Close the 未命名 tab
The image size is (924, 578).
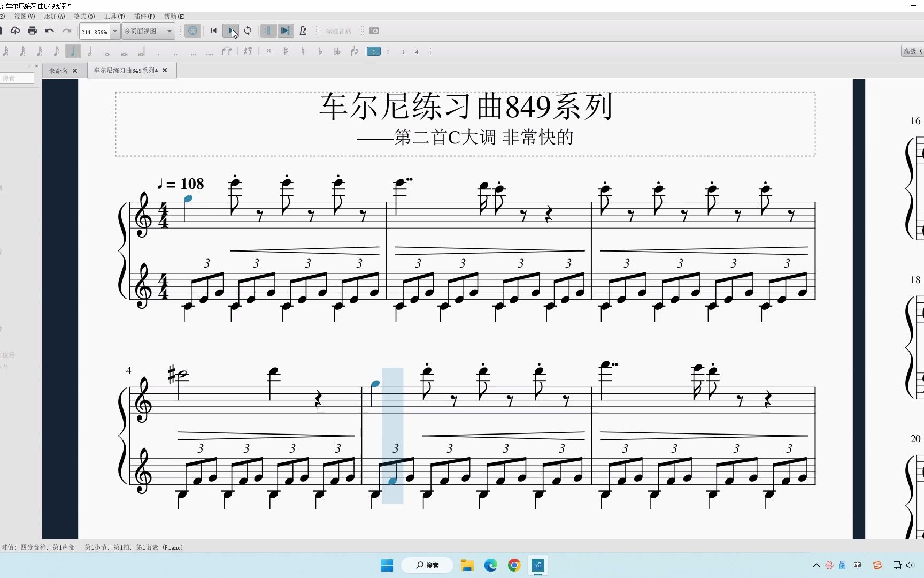coord(75,71)
